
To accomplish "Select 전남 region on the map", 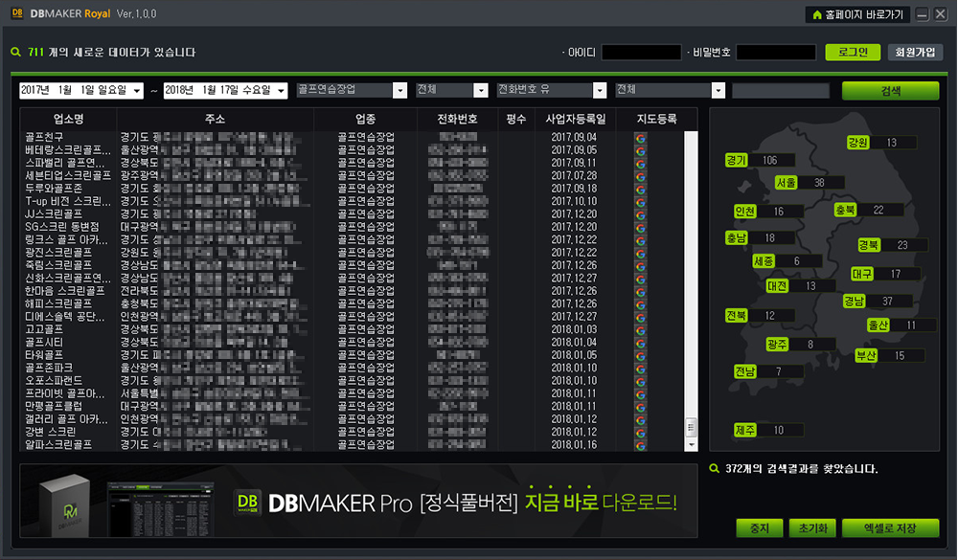I will tap(744, 371).
